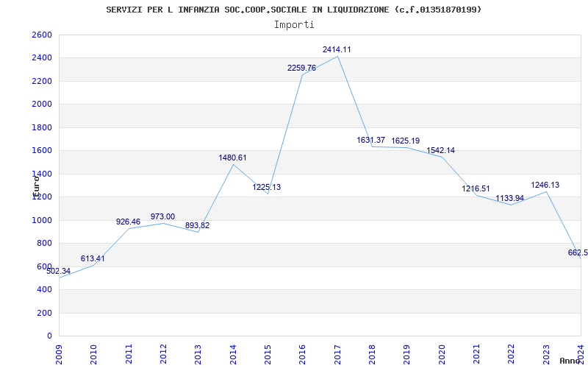Click the 502.34 value label
The image size is (588, 368).
[x=58, y=271]
